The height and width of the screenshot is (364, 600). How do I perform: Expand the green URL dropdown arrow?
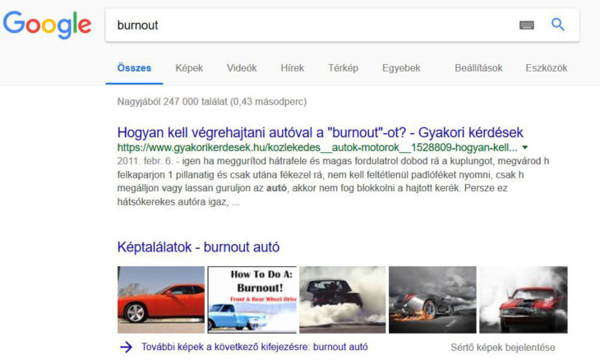point(525,148)
